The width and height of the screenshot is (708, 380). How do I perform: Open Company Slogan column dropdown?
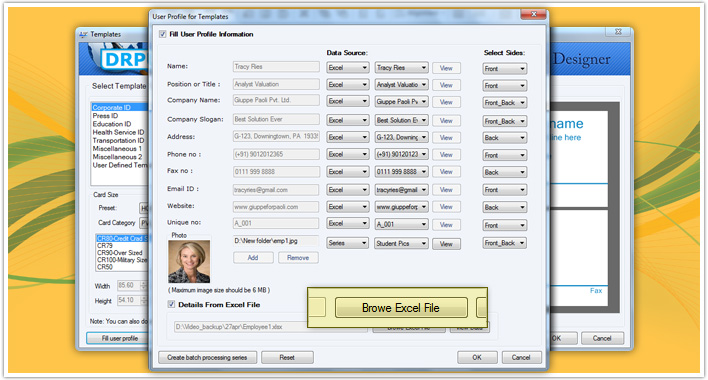(x=401, y=120)
